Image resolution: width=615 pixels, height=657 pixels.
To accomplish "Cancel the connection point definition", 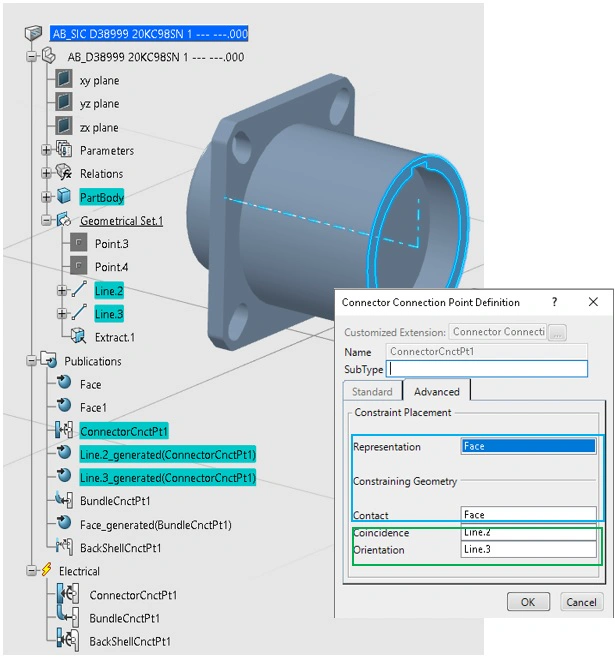I will click(581, 602).
